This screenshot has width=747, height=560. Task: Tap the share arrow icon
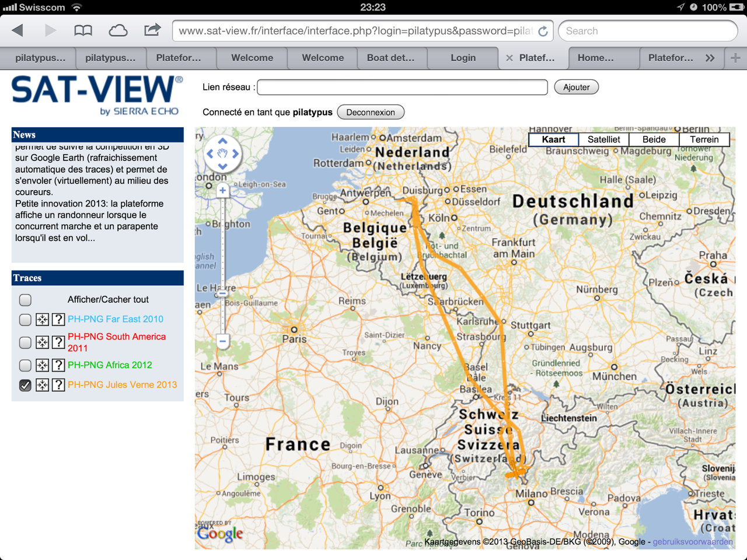click(152, 30)
